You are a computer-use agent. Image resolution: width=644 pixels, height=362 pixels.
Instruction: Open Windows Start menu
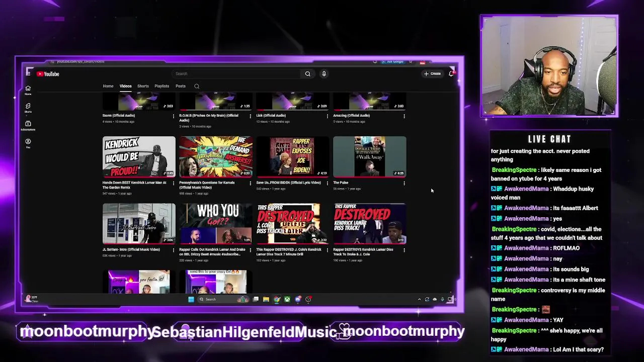(x=191, y=299)
